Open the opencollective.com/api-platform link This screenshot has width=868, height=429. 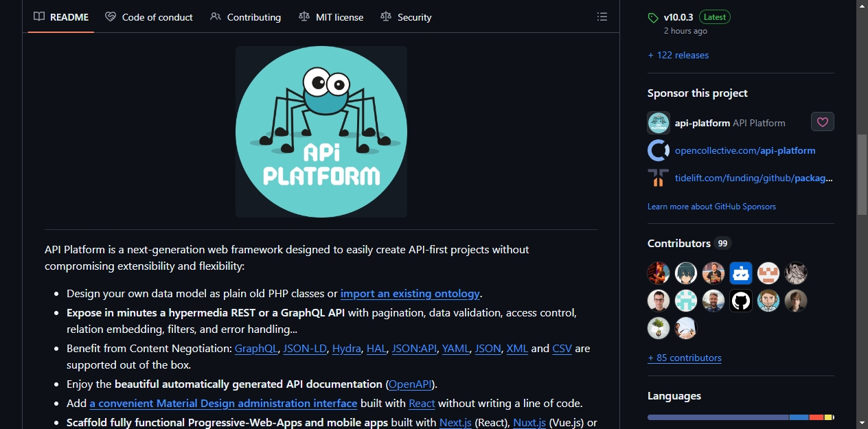[x=745, y=150]
